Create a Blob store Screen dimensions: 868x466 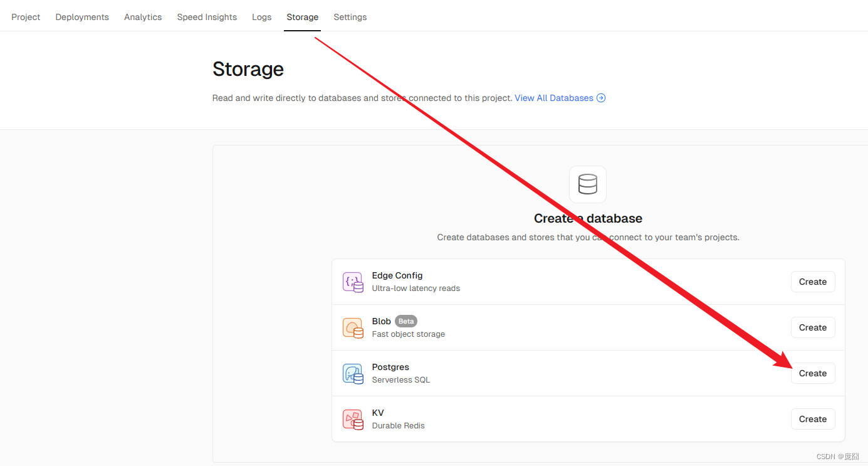point(813,327)
